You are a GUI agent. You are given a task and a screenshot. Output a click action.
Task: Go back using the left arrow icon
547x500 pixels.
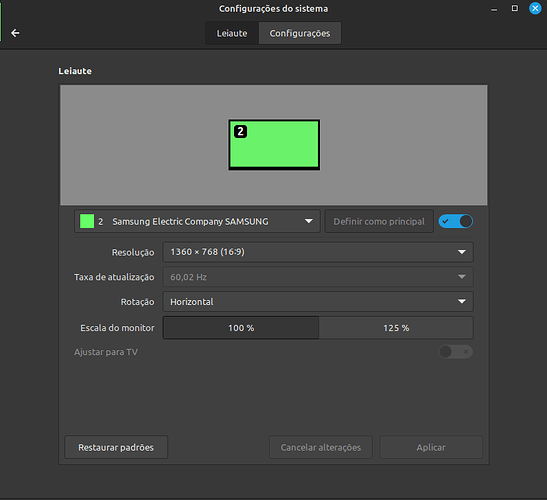click(15, 33)
